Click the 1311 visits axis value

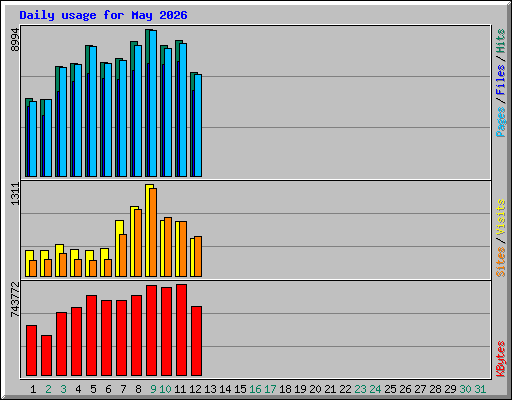[x=15, y=194]
